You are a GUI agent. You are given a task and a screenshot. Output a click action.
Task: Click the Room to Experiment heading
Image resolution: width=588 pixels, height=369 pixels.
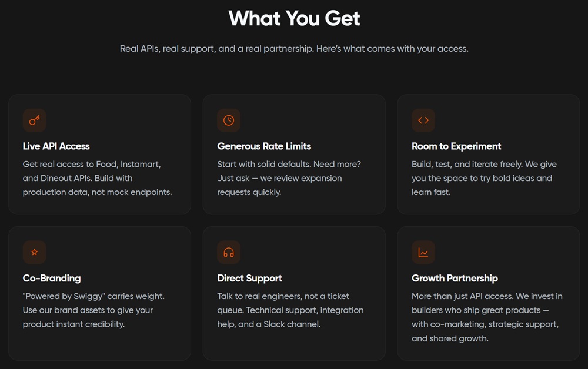click(x=456, y=146)
